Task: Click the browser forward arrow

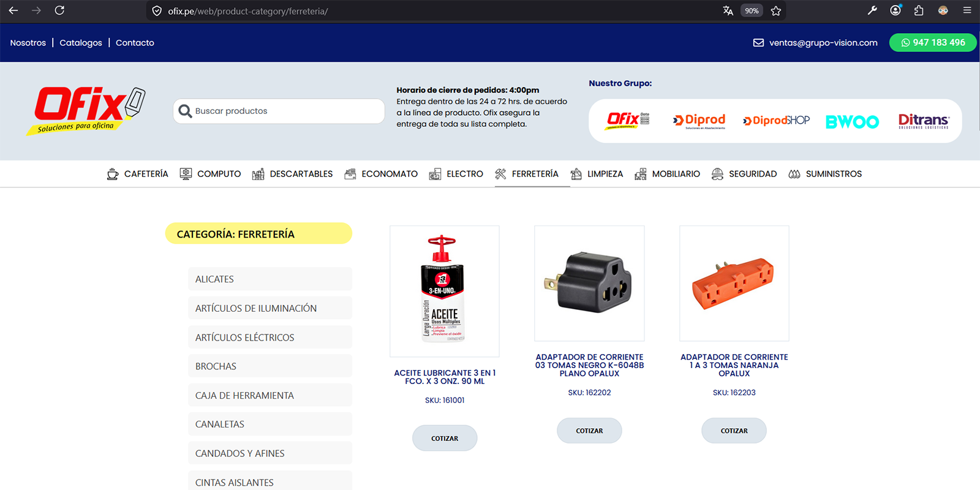Action: pyautogui.click(x=36, y=10)
